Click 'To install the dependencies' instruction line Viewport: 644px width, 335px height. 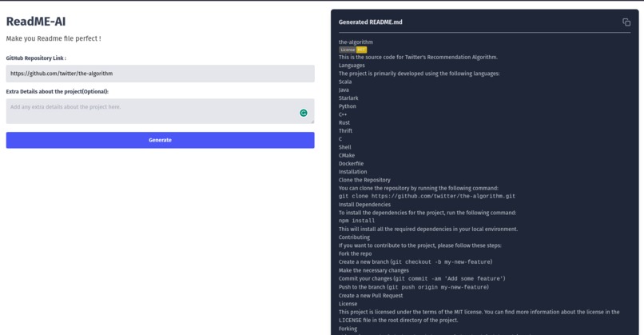(x=427, y=213)
